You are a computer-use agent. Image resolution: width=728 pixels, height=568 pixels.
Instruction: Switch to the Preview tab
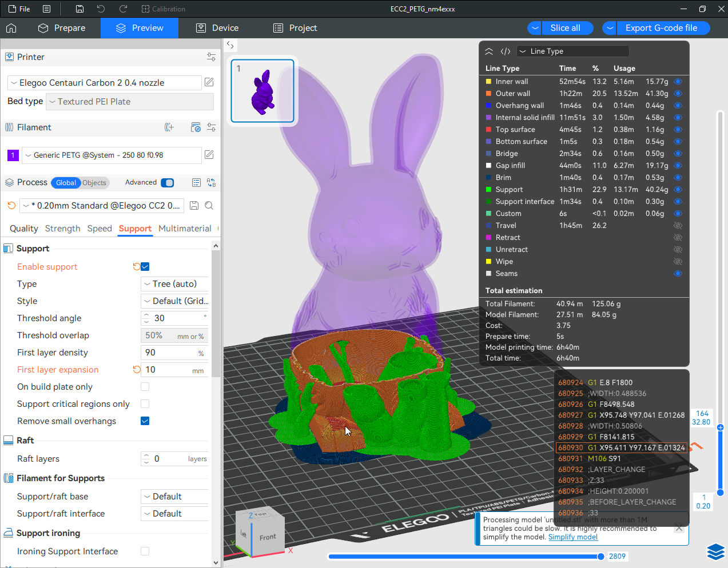click(x=140, y=28)
